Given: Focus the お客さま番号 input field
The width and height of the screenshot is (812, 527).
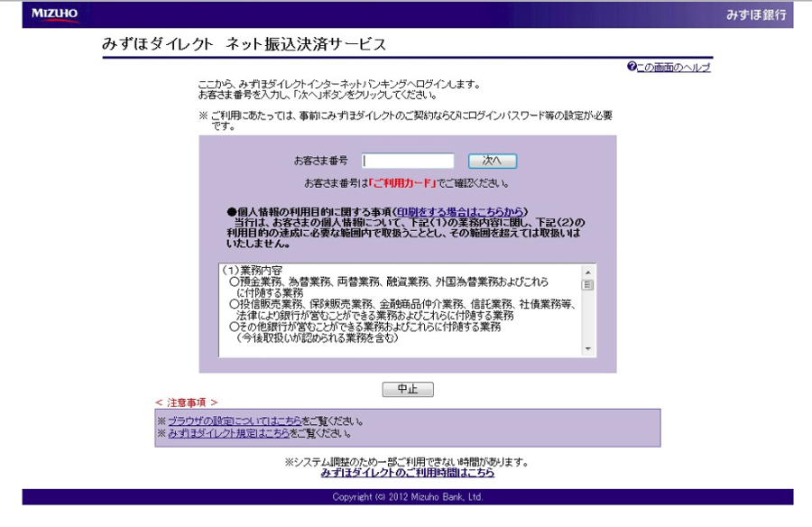Looking at the screenshot, I should click(408, 161).
